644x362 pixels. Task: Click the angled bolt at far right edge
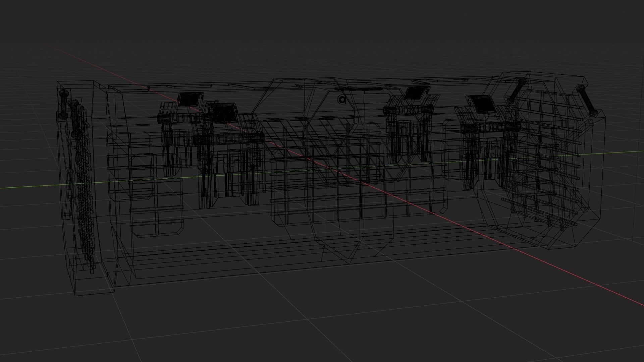point(587,101)
